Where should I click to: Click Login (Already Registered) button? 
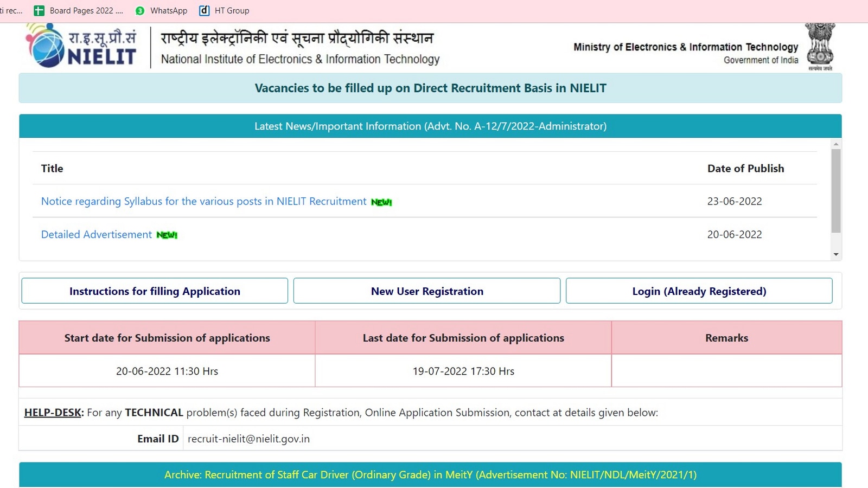coord(699,291)
